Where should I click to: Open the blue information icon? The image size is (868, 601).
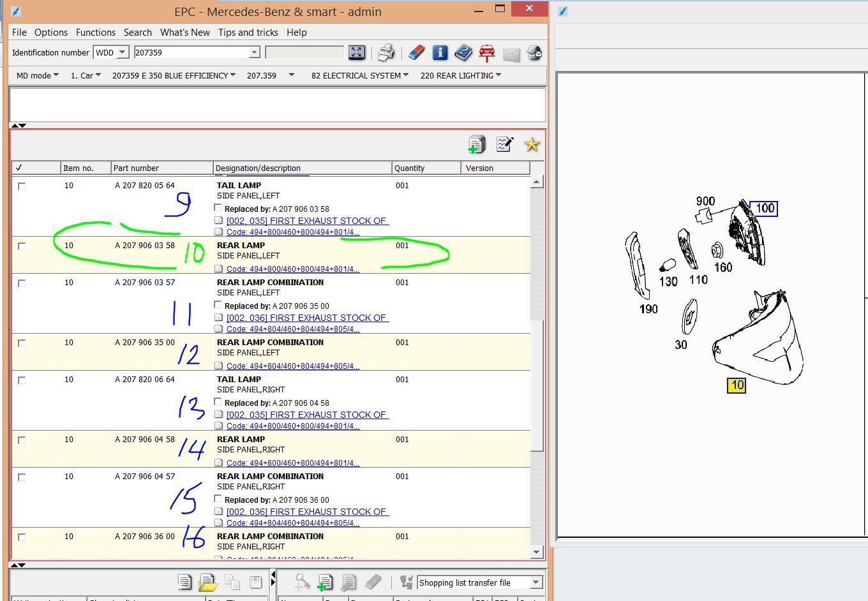tap(440, 53)
